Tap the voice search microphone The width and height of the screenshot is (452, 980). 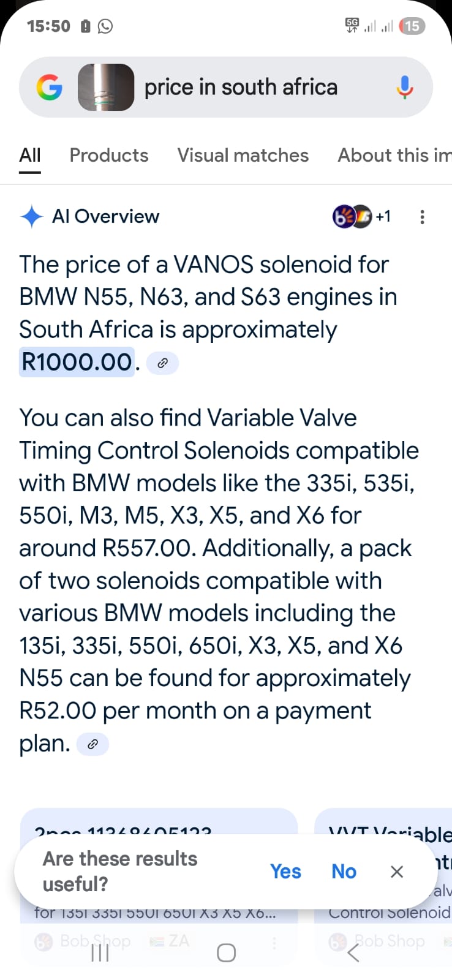pos(404,88)
